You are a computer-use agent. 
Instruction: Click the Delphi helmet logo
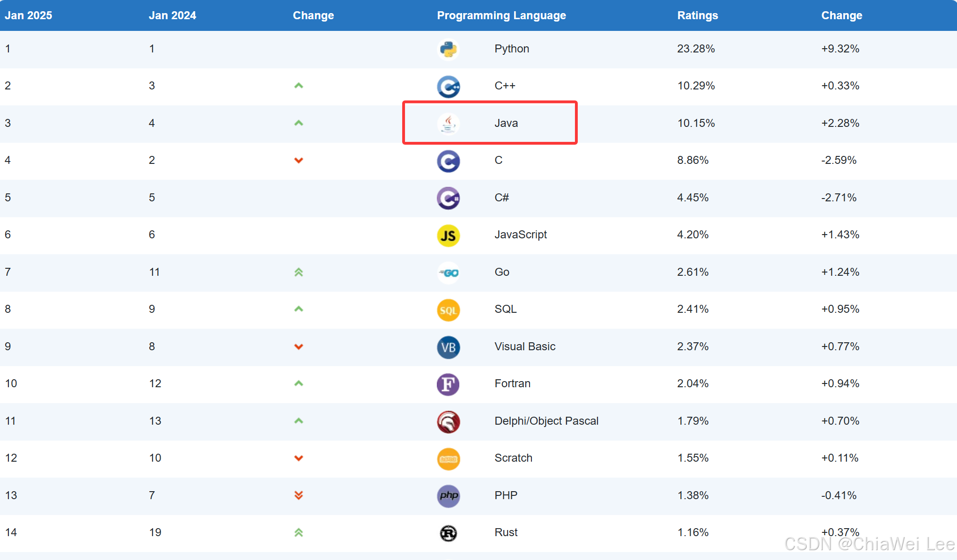click(448, 422)
